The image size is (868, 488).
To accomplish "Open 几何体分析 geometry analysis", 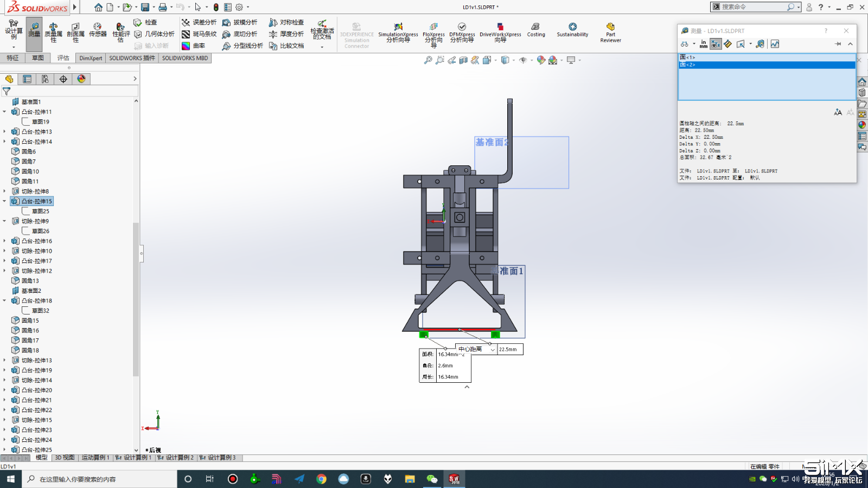I will coord(154,34).
